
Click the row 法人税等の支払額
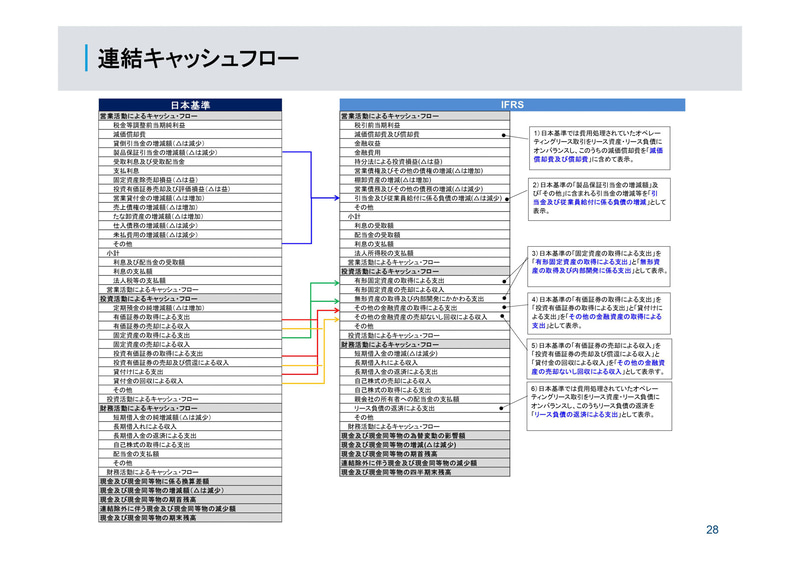(190, 281)
